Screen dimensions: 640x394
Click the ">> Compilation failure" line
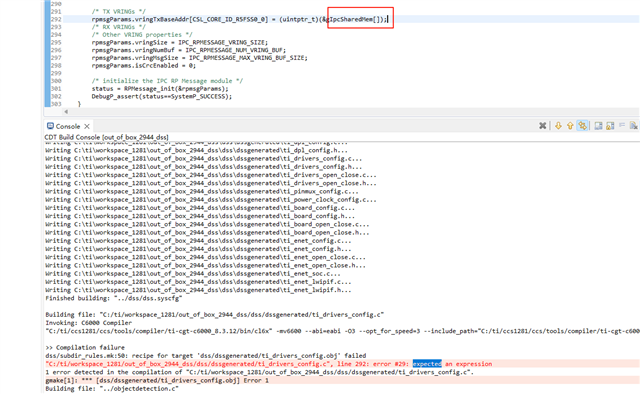[85, 347]
